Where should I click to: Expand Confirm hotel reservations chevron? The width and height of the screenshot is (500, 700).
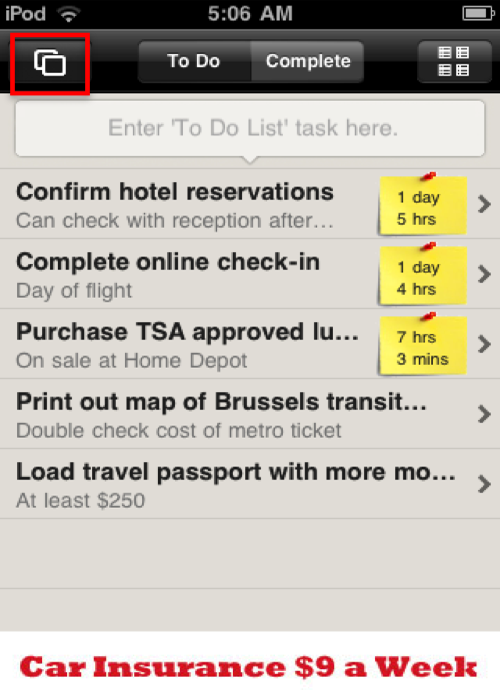coord(484,204)
